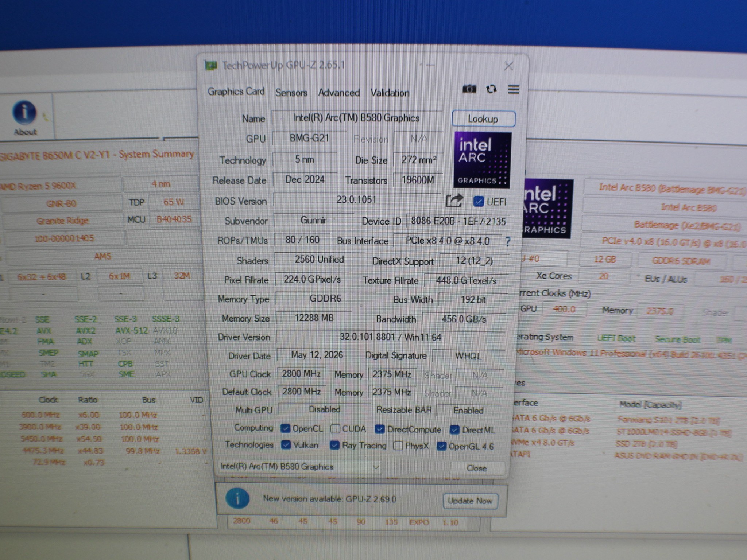Click the Shaders value 2560 Unified
The height and width of the screenshot is (560, 747).
pos(320,259)
